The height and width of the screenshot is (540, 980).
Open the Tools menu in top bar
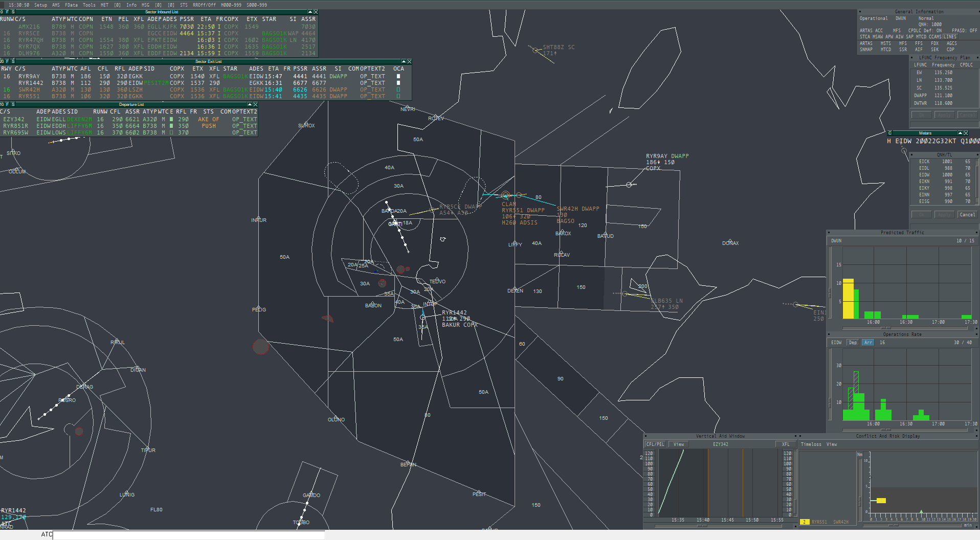click(89, 5)
